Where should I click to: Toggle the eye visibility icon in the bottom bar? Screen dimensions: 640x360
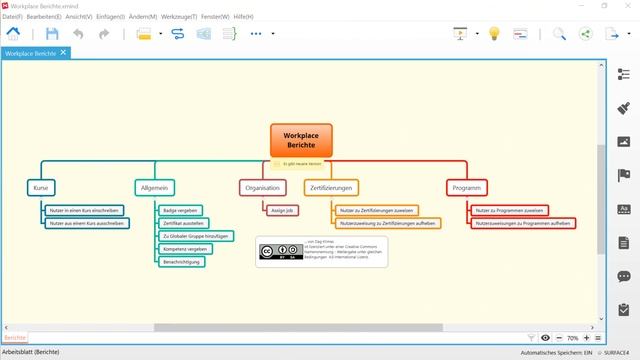[545, 338]
